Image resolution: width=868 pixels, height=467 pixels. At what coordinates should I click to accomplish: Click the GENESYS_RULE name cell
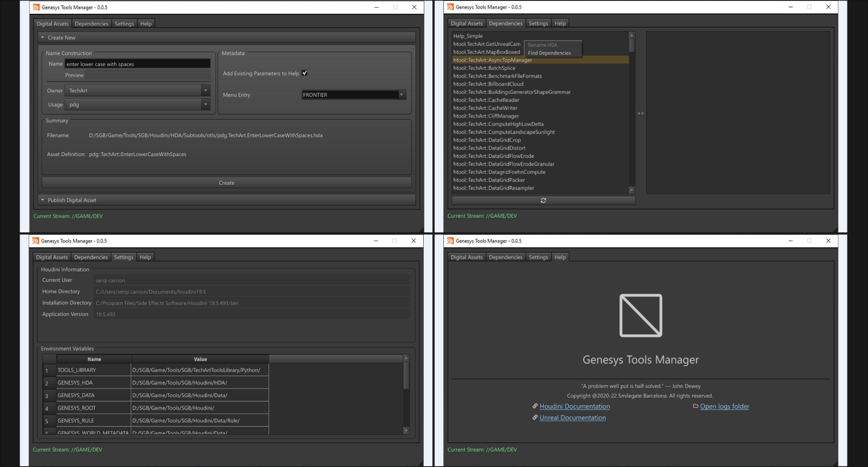pos(94,421)
